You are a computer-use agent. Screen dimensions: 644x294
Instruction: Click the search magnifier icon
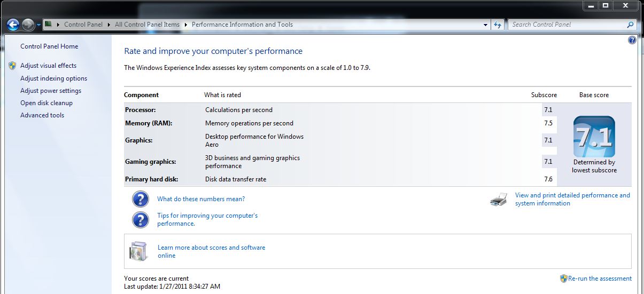631,25
